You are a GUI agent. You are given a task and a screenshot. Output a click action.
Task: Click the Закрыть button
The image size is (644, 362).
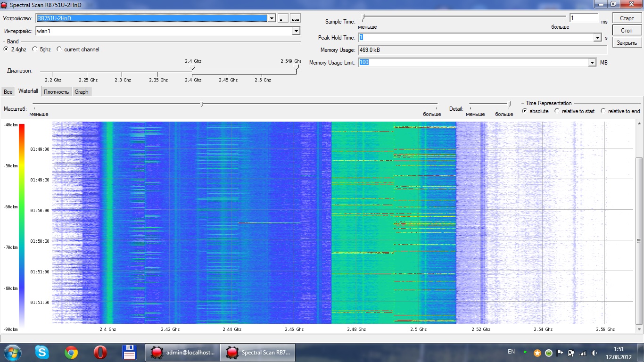627,43
